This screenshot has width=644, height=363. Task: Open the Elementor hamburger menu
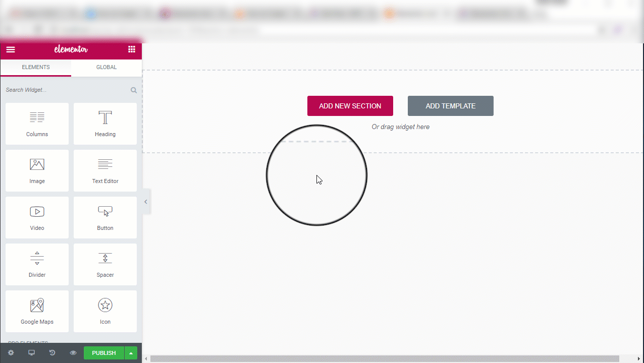(11, 49)
